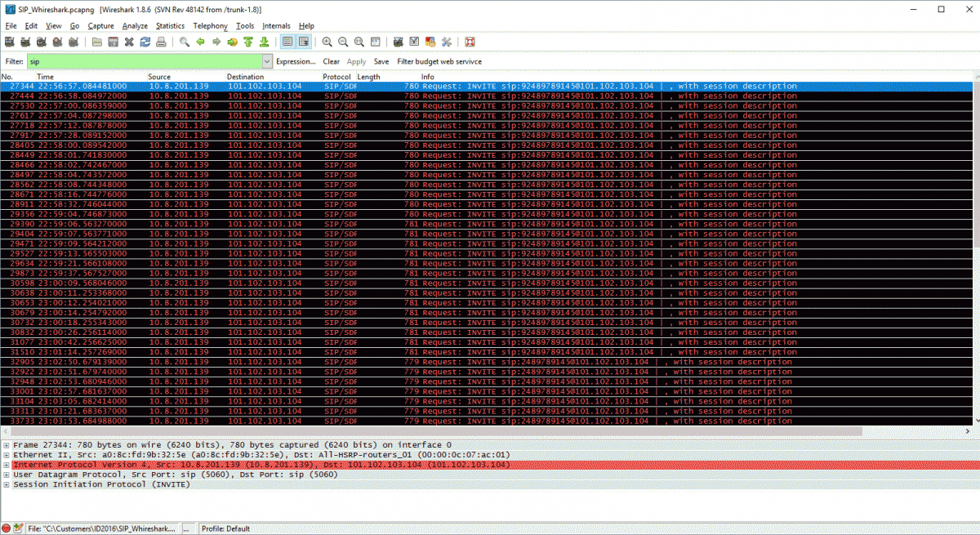The image size is (980, 535).
Task: Go to packet number icon
Action: pyautogui.click(x=232, y=42)
